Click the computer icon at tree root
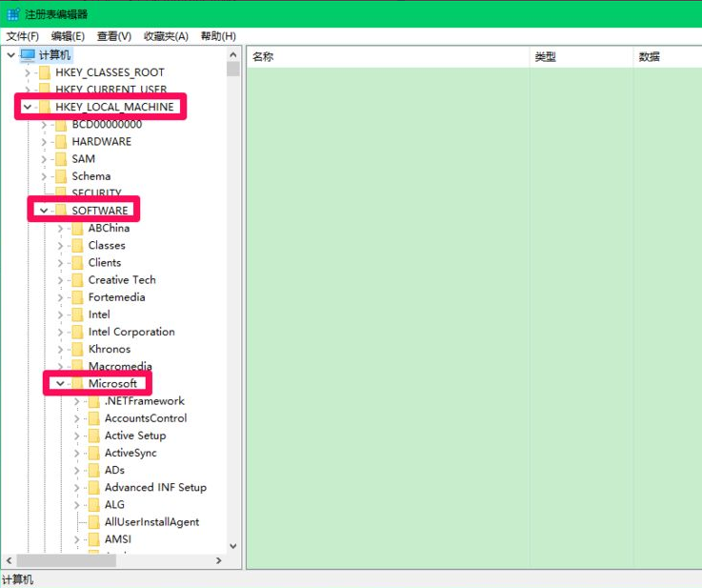This screenshot has height=588, width=702. click(28, 55)
